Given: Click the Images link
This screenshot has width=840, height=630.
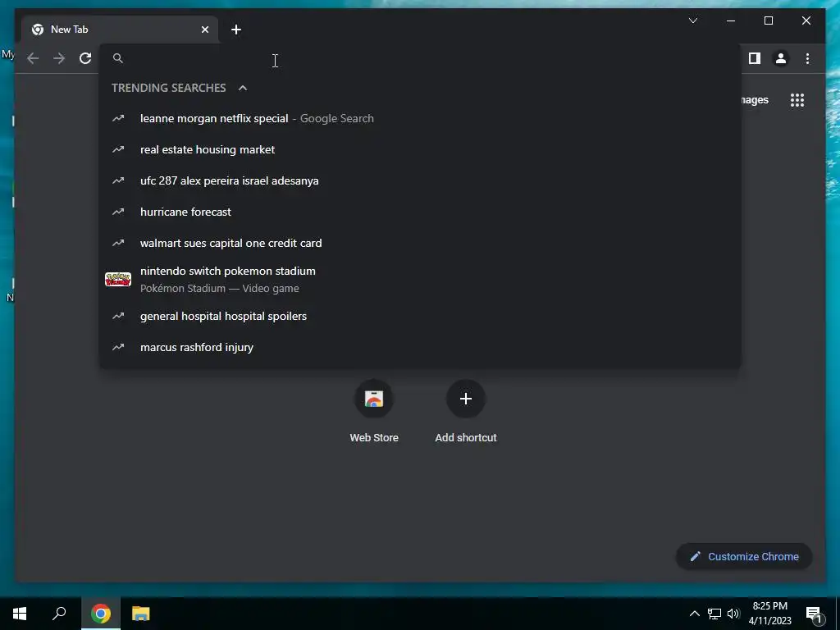Looking at the screenshot, I should 755,100.
